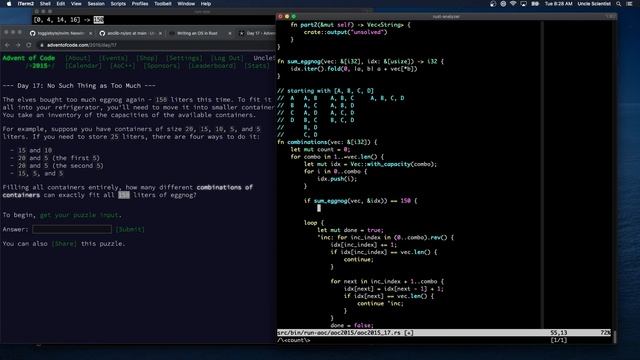This screenshot has height=360, width=640.
Task: Switch to Writing an OS in Rust tab
Action: 197,33
